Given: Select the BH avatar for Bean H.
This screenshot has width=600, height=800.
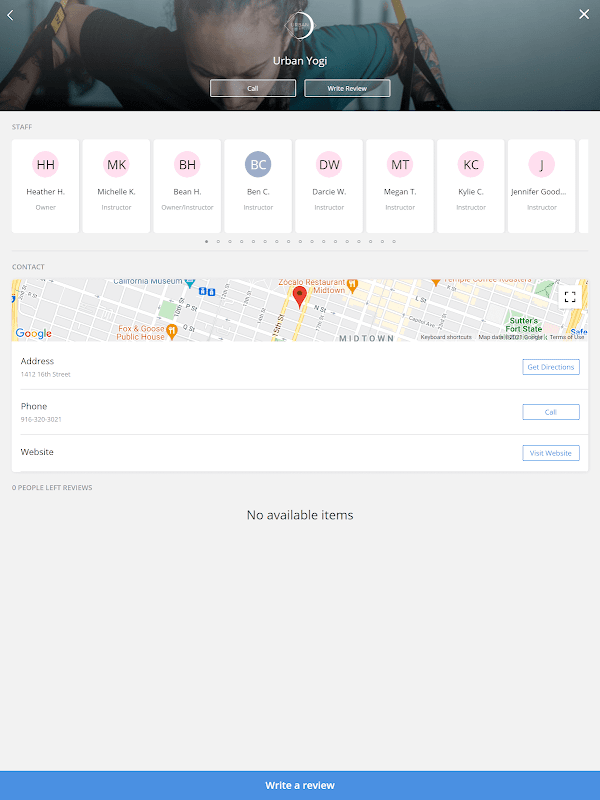Looking at the screenshot, I should click(187, 164).
